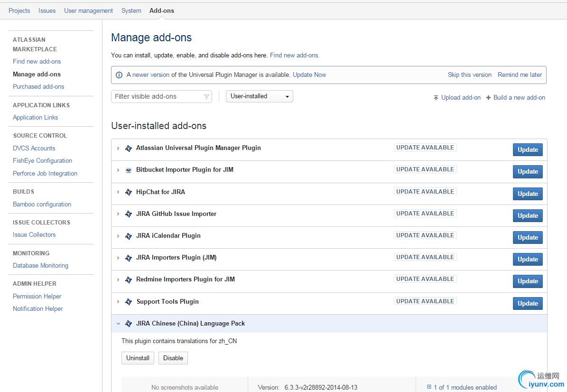Image resolution: width=567 pixels, height=392 pixels.
Task: Open Issue Collectors link
Action: 34,235
